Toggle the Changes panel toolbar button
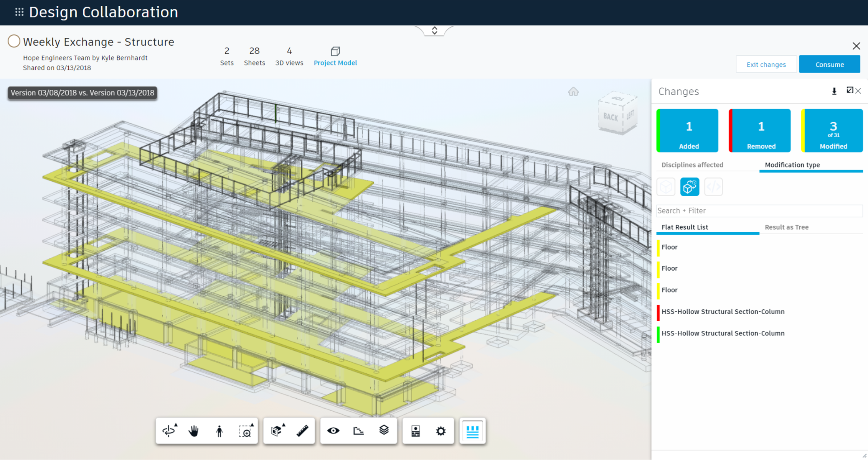The height and width of the screenshot is (460, 868). (472, 431)
